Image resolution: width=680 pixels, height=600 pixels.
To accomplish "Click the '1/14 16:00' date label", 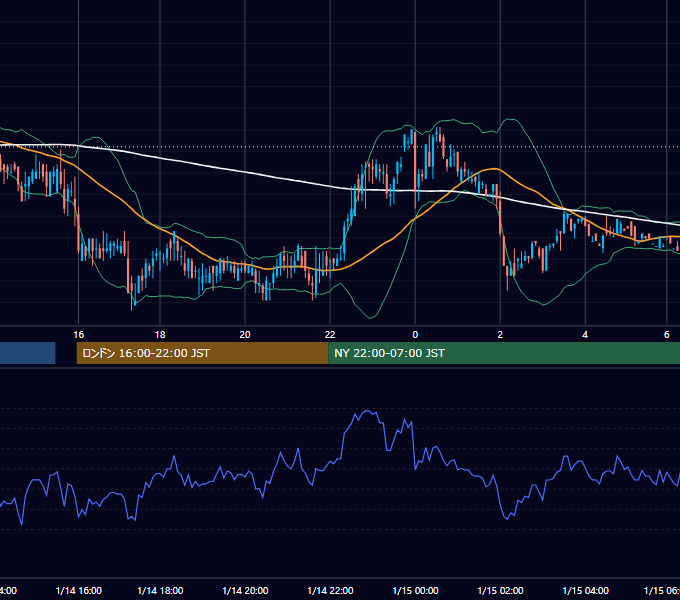I will coord(78,590).
